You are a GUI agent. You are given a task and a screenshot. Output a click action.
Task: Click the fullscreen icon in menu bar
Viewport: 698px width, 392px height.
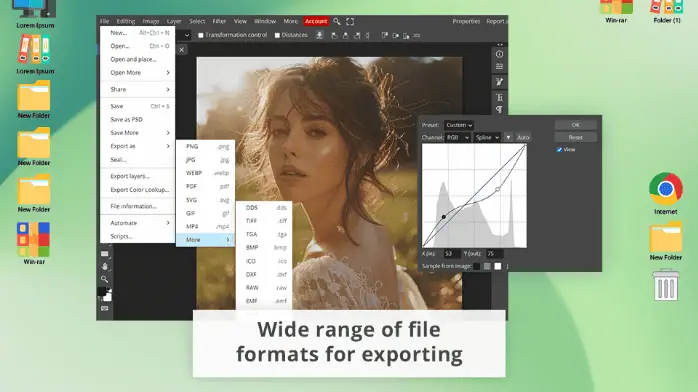(350, 21)
